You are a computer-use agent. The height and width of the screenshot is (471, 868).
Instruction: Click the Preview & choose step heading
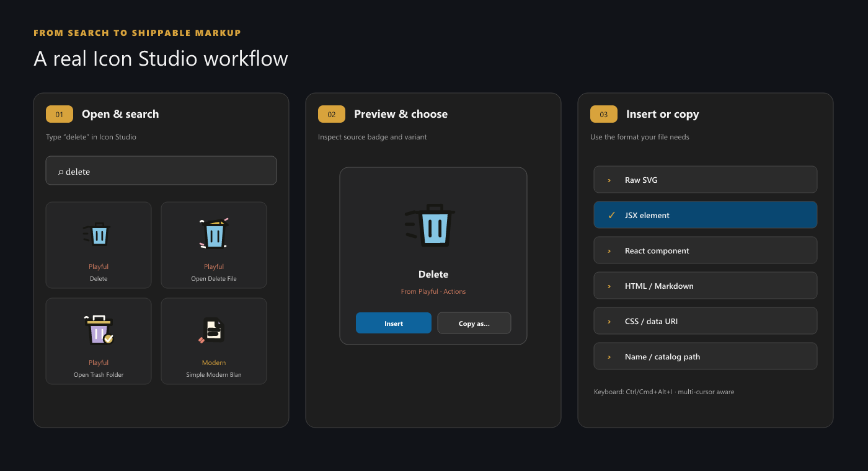coord(401,114)
